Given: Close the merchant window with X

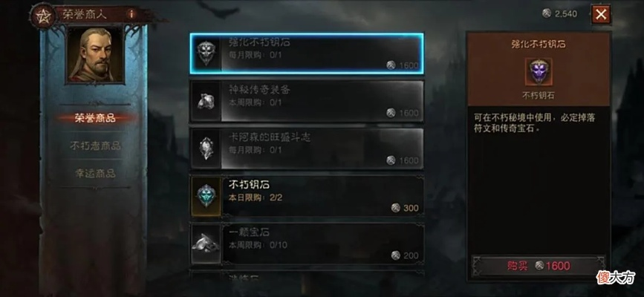Looking at the screenshot, I should pyautogui.click(x=600, y=15).
